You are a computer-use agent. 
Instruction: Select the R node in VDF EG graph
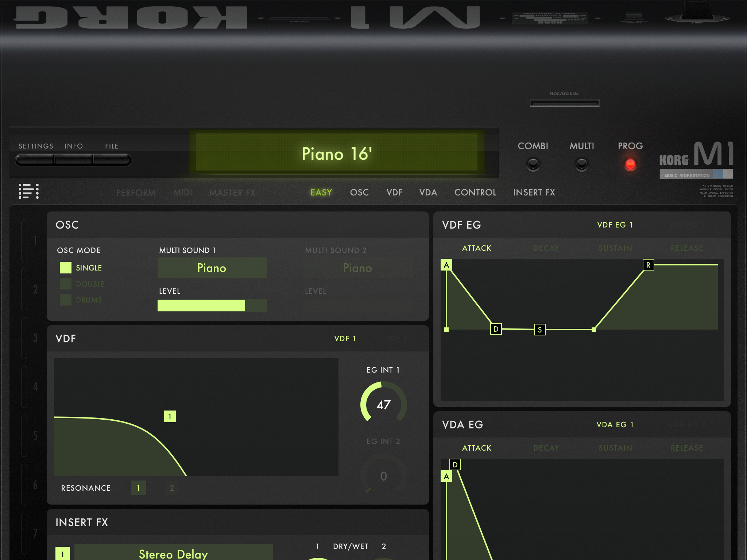pyautogui.click(x=648, y=265)
